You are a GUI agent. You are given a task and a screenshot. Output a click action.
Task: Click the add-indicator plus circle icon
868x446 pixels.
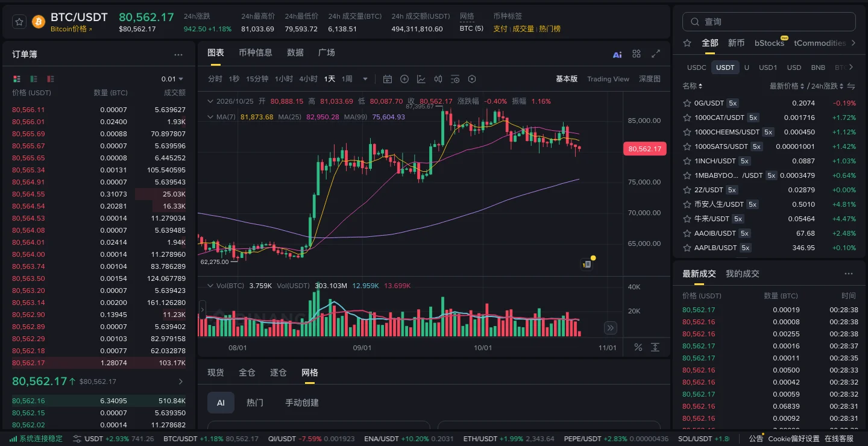(404, 79)
